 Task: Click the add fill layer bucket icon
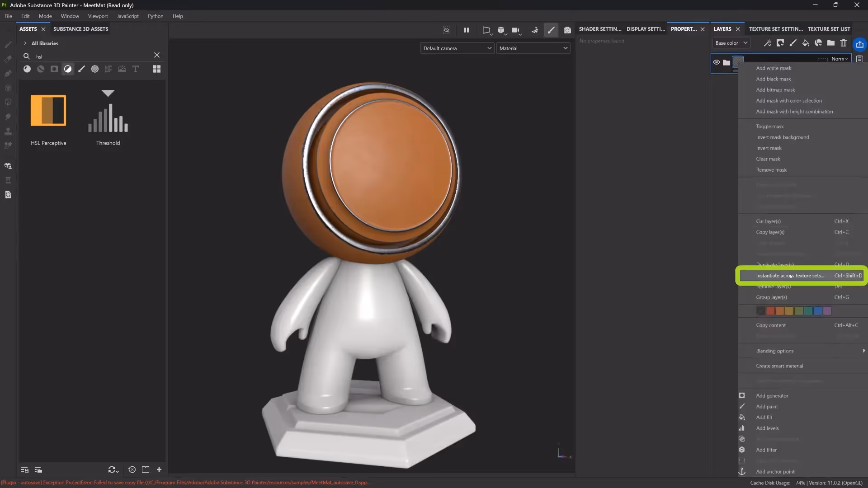tap(806, 43)
